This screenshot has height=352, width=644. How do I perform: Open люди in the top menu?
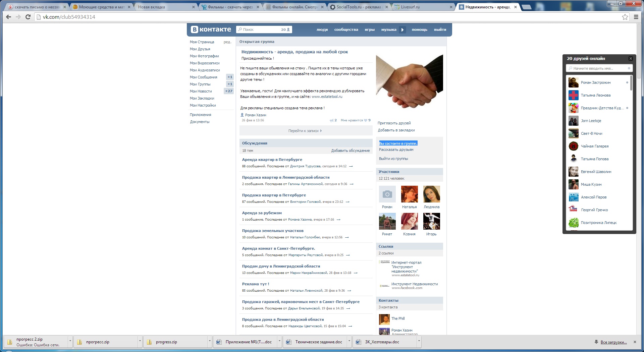(x=322, y=30)
